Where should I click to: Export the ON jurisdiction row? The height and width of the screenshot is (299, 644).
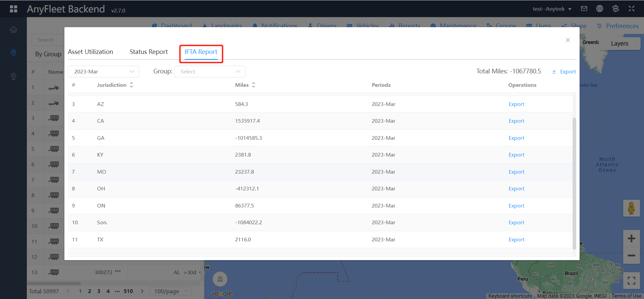516,206
